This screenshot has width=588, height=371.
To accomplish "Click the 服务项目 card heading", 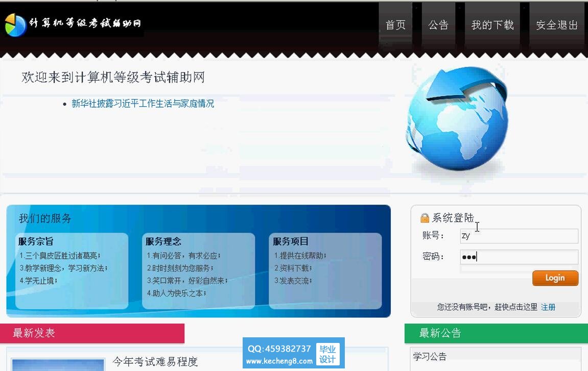I will [291, 241].
